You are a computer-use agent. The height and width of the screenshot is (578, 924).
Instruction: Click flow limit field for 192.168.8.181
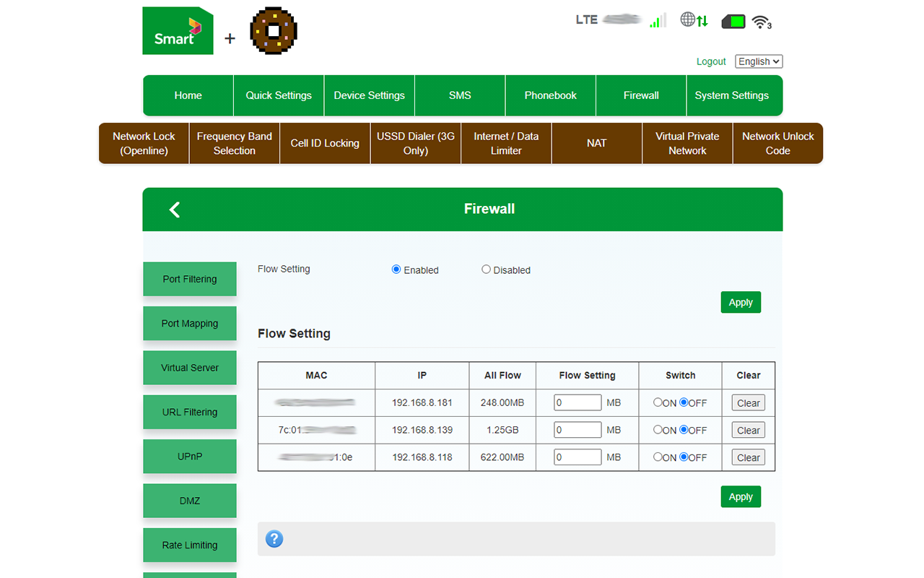tap(577, 402)
